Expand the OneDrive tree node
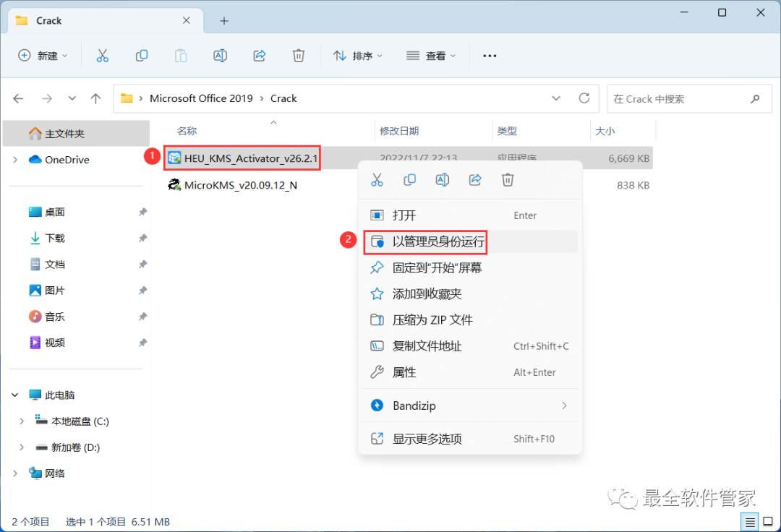Screen dimensions: 781x532 tap(15, 160)
